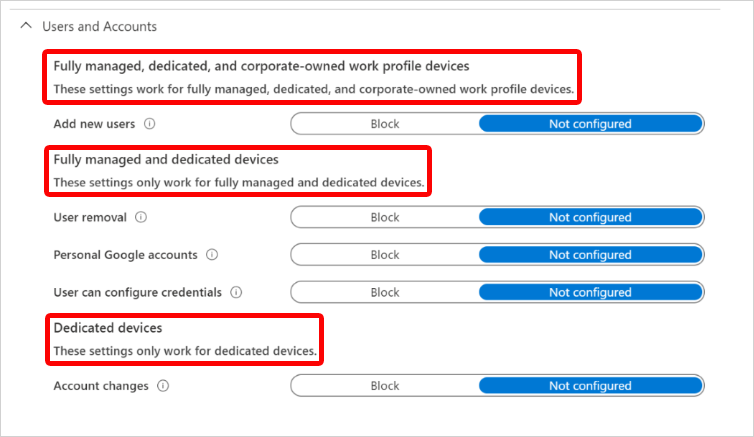
Task: Block User can configure credentials
Action: 385,293
